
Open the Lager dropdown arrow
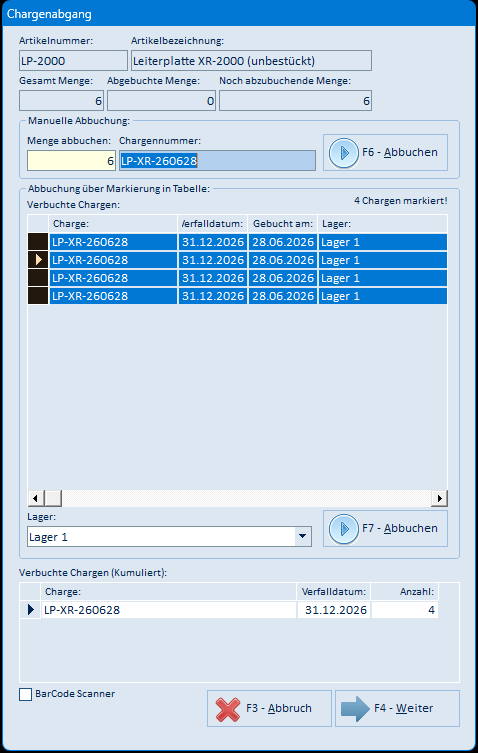pyautogui.click(x=302, y=536)
